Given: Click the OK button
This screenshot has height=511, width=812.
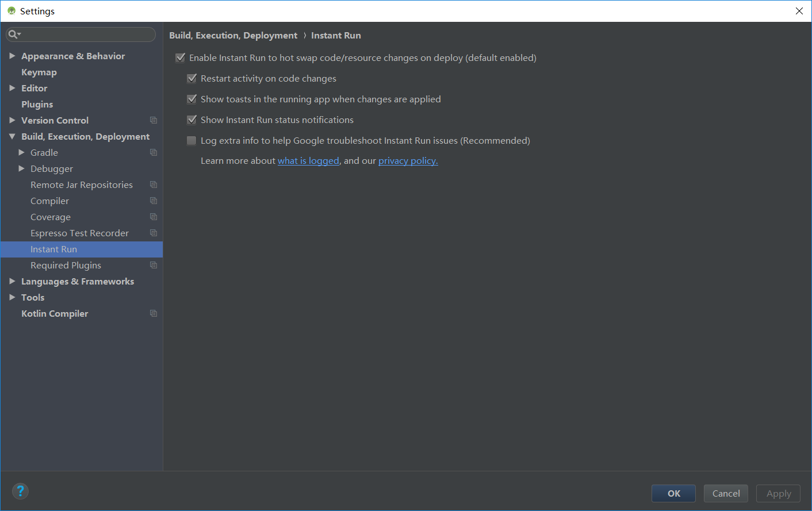Looking at the screenshot, I should [x=673, y=493].
